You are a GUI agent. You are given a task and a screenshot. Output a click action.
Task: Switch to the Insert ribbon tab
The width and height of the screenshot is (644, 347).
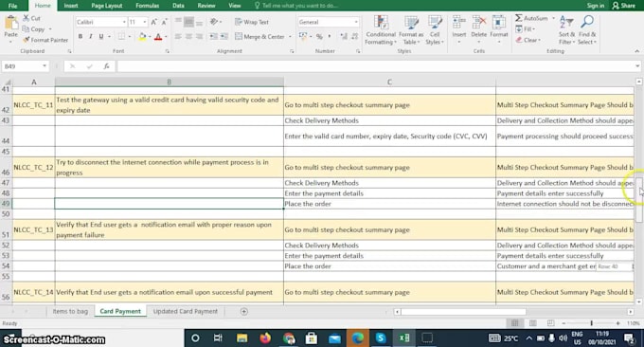coord(71,6)
